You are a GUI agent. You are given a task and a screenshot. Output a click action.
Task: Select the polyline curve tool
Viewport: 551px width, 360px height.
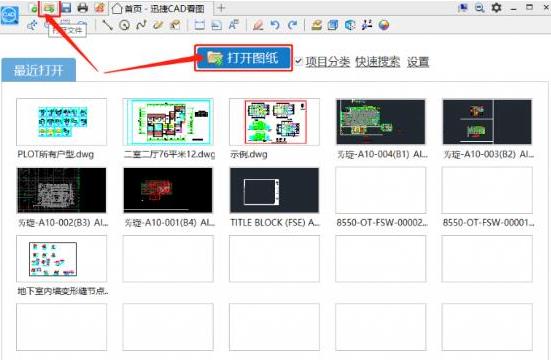141,25
